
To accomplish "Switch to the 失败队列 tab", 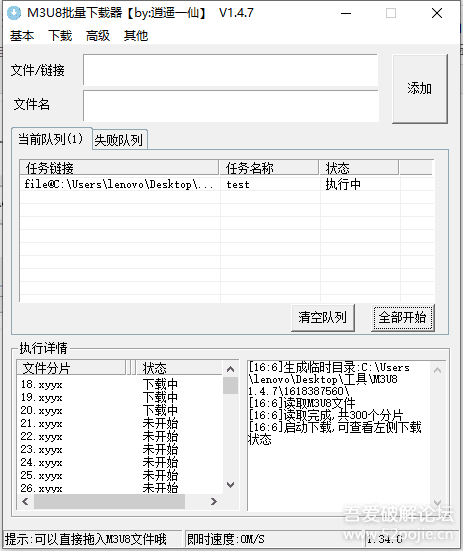I will click(x=119, y=140).
